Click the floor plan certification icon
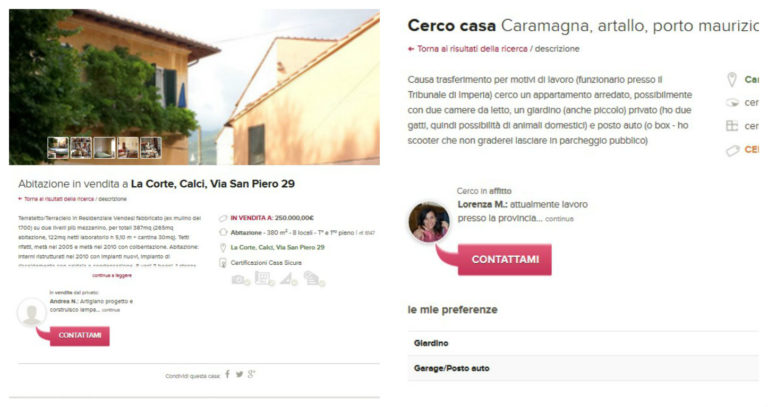This screenshot has width=768, height=407. point(264,279)
